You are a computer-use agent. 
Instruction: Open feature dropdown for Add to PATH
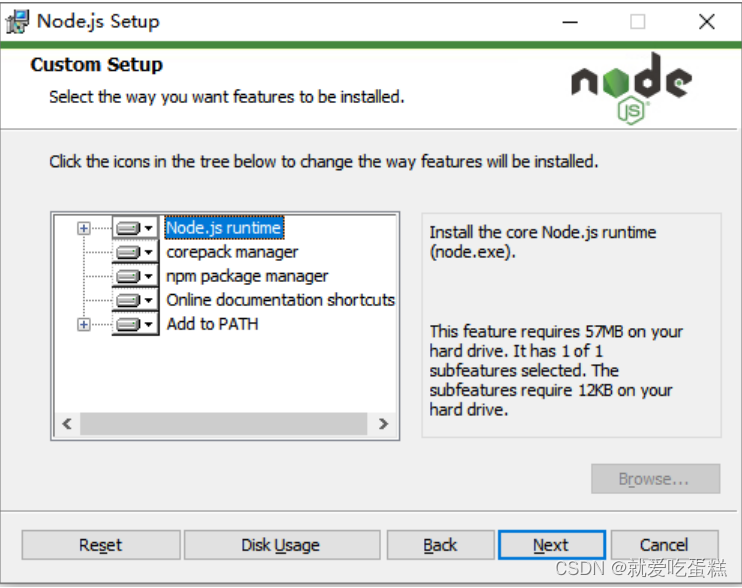135,325
